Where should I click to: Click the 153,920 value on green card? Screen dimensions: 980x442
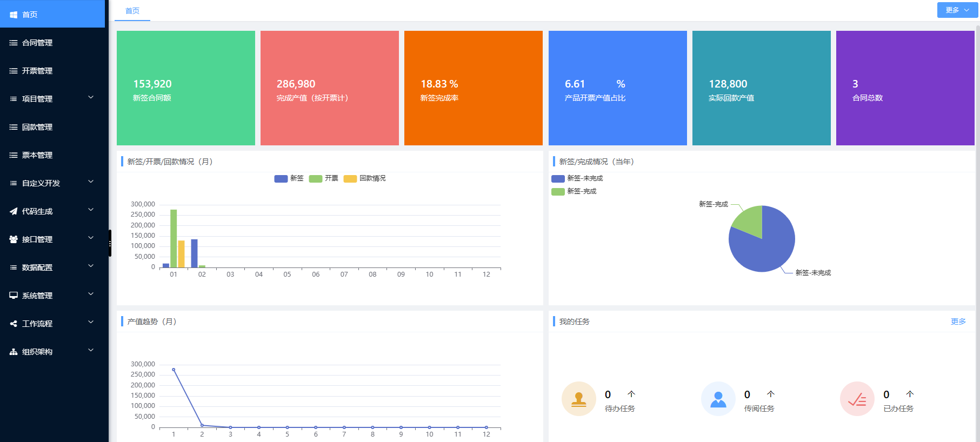point(152,84)
